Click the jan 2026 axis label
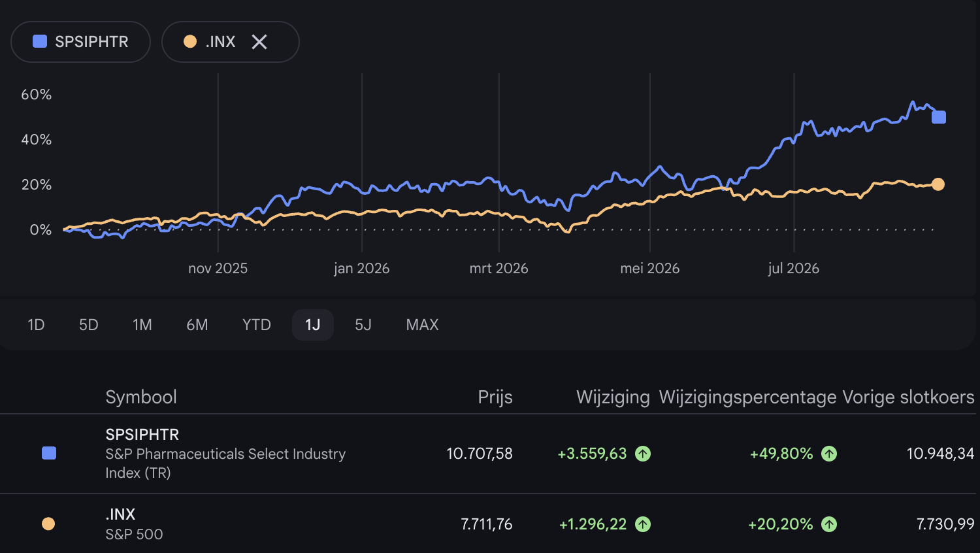 [x=361, y=268]
